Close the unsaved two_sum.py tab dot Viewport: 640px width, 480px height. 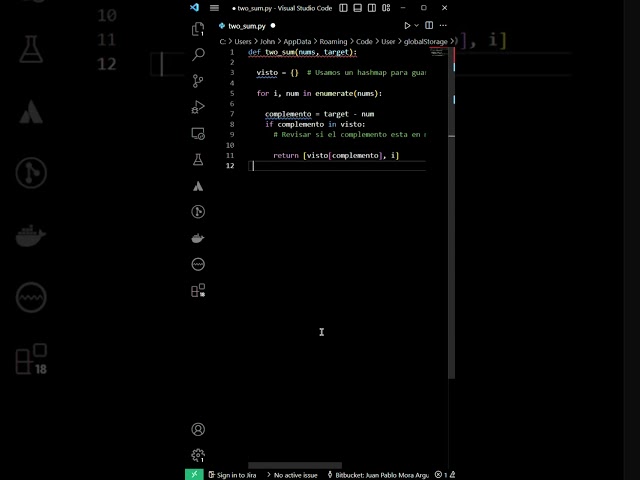(273, 25)
